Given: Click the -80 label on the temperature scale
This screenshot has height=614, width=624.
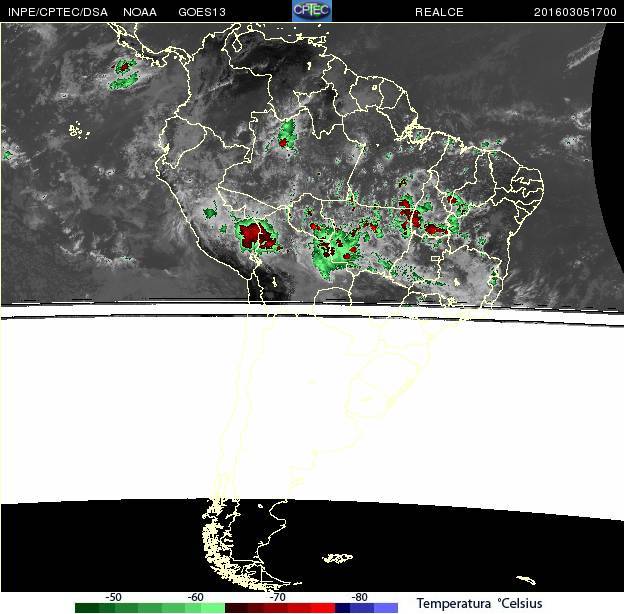Looking at the screenshot, I should pos(359,597).
